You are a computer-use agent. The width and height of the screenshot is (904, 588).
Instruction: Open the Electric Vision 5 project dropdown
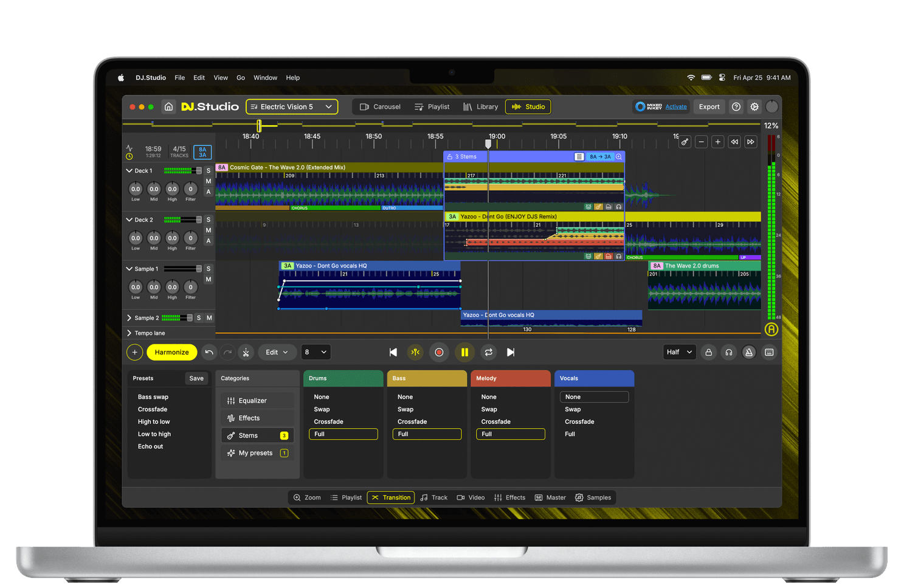tap(292, 106)
